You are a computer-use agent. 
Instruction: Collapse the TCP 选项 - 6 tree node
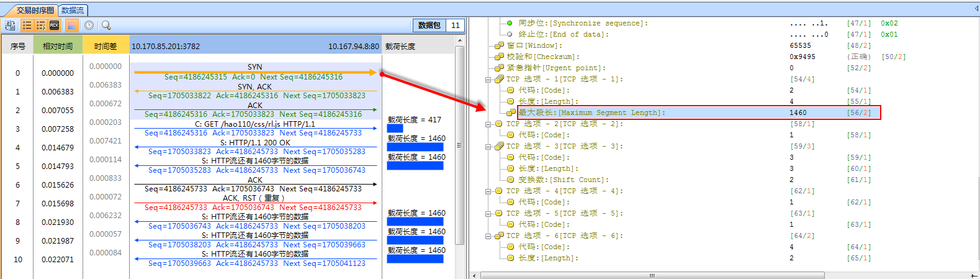488,236
